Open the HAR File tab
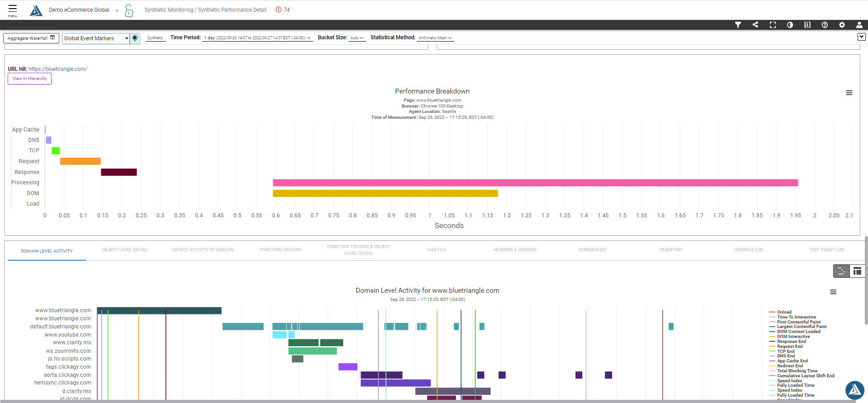The width and height of the screenshot is (868, 403). (x=437, y=250)
